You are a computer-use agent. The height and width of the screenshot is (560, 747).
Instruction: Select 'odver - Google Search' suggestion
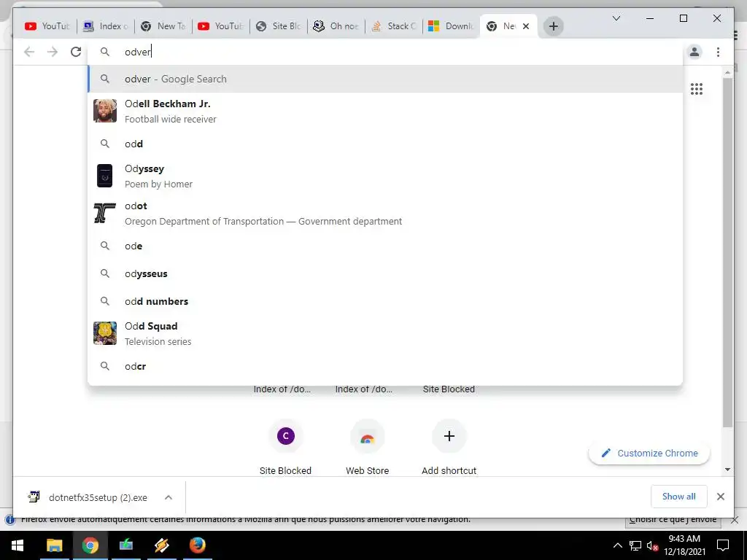point(385,79)
